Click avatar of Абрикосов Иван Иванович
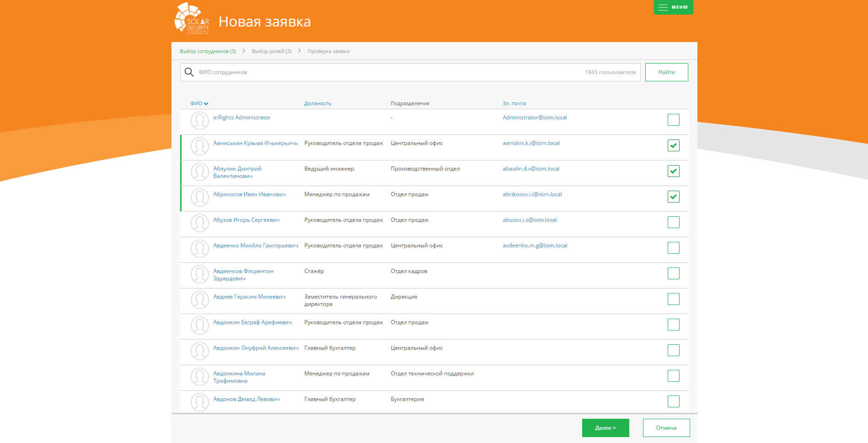 tap(200, 198)
